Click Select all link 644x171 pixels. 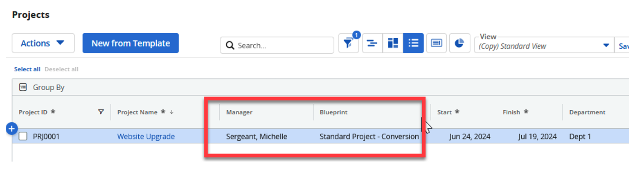pyautogui.click(x=27, y=69)
